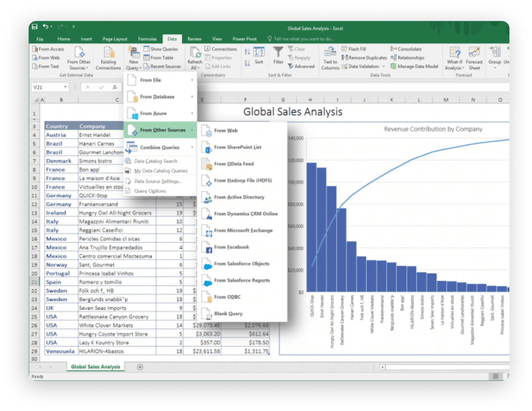Click Remove Duplicates
Viewport: 532px width, 411px height.
tap(364, 58)
